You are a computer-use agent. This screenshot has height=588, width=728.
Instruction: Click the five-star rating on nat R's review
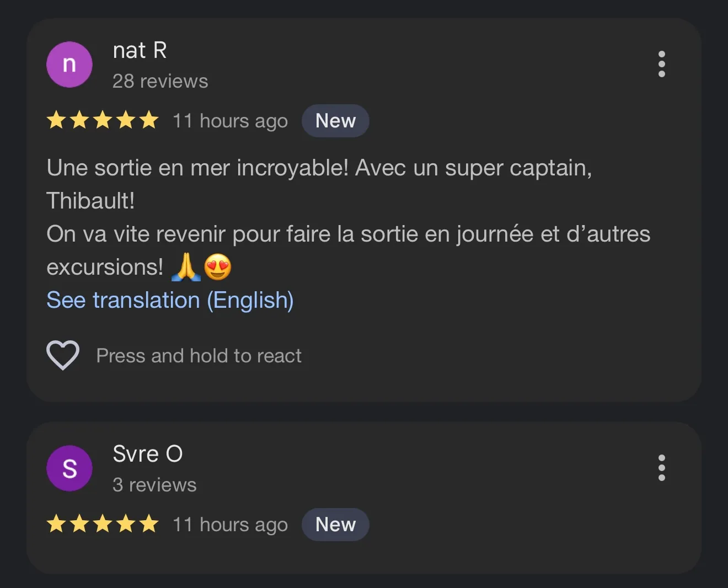point(103,120)
